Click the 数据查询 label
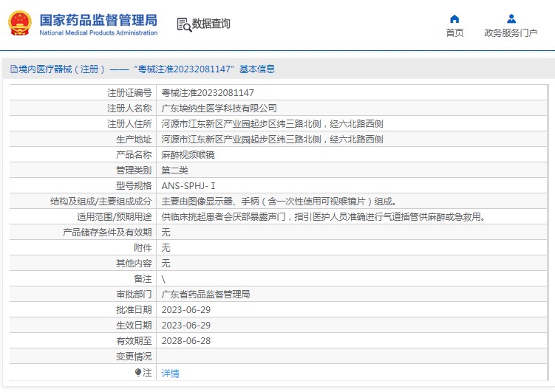 click(211, 24)
